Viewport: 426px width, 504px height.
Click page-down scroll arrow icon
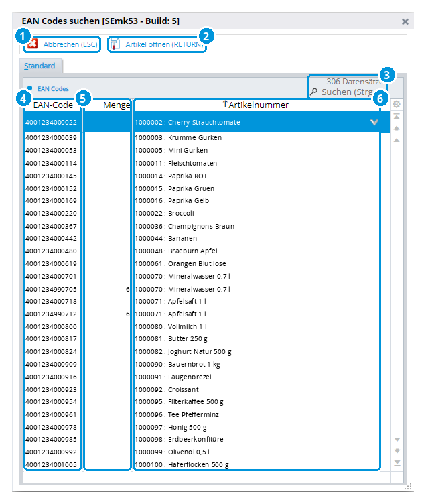[397, 450]
